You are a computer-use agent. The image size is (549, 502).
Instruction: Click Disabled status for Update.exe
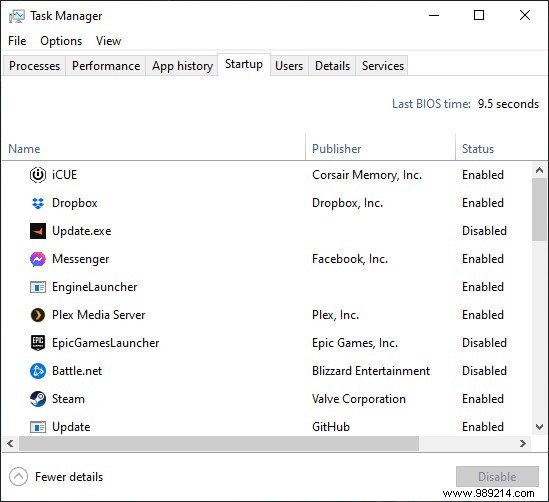click(484, 231)
